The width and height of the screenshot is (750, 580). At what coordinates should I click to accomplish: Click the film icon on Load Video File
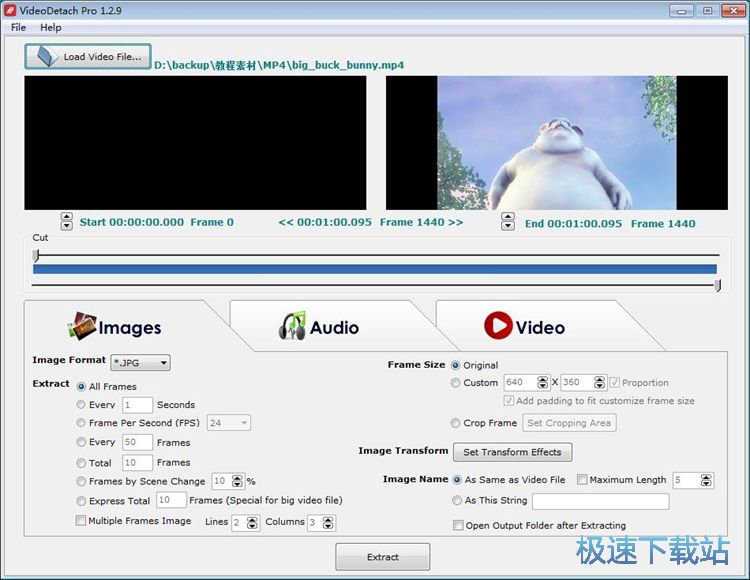point(47,56)
